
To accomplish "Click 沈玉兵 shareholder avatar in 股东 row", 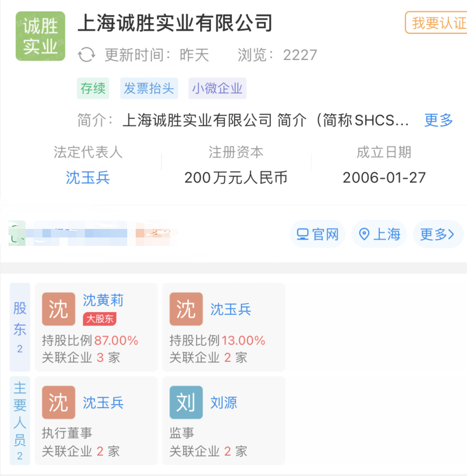I will [x=186, y=309].
